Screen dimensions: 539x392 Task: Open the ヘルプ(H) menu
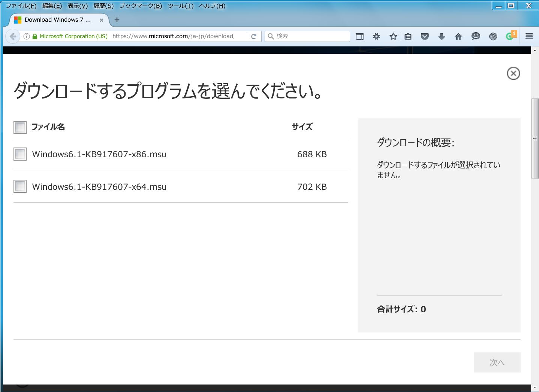point(212,6)
